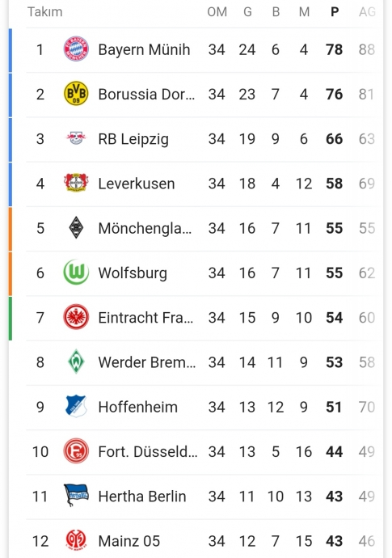Viewport: 392px width, 558px height.
Task: Open the Wolfsburg team row
Action: pos(201,273)
